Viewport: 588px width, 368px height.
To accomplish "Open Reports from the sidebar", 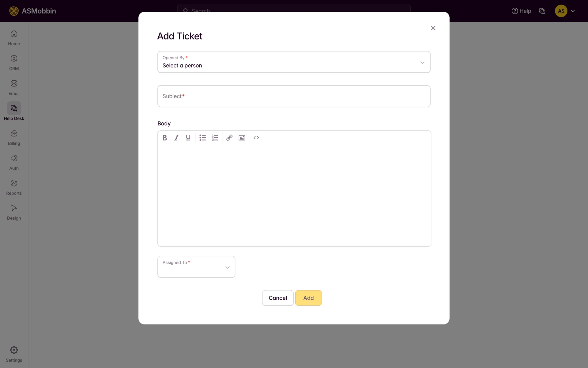I will point(14,187).
